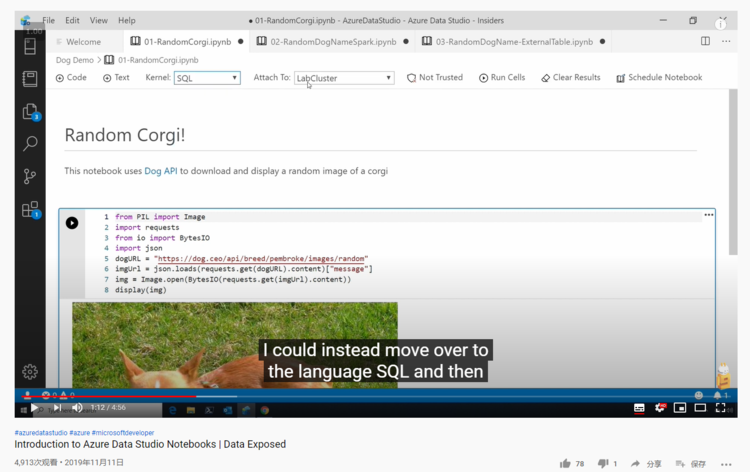The height and width of the screenshot is (472, 750).
Task: Share the video via share arrow
Action: point(635,463)
